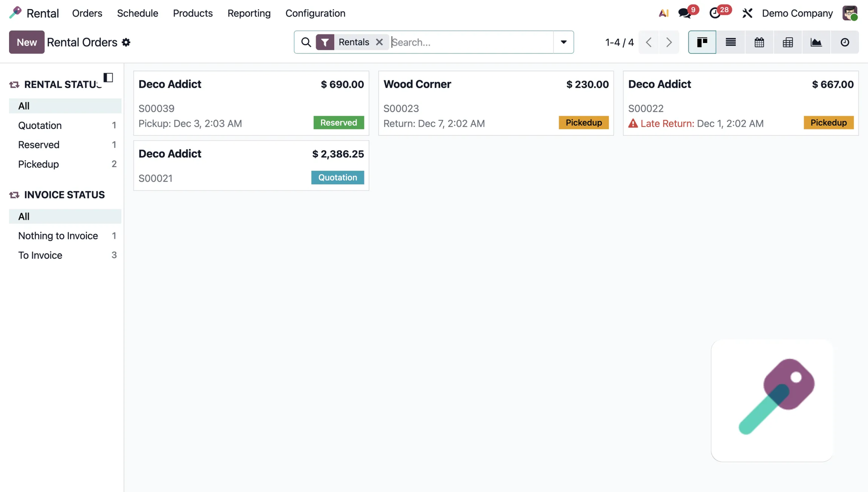Open Wood Corner order S00023 card
The image size is (868, 492).
[x=496, y=103]
